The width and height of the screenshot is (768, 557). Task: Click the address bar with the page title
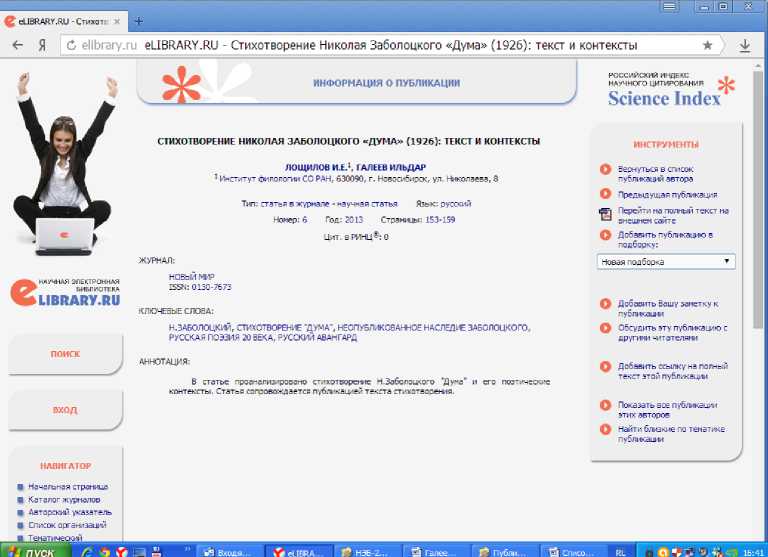(x=390, y=45)
